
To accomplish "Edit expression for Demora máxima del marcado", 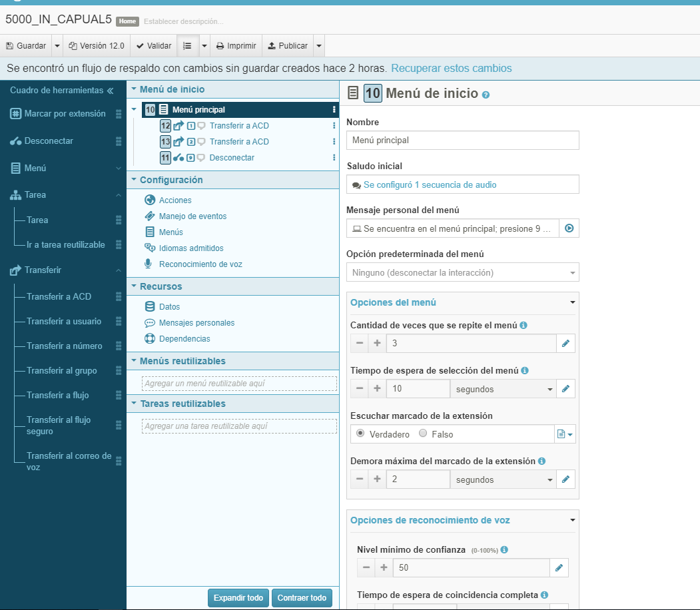I will tap(565, 479).
